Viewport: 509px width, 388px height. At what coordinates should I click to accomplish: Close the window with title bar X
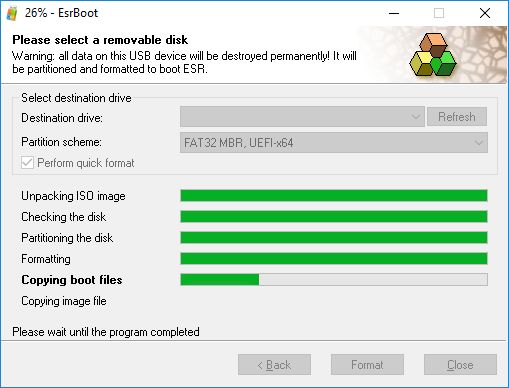[x=485, y=13]
